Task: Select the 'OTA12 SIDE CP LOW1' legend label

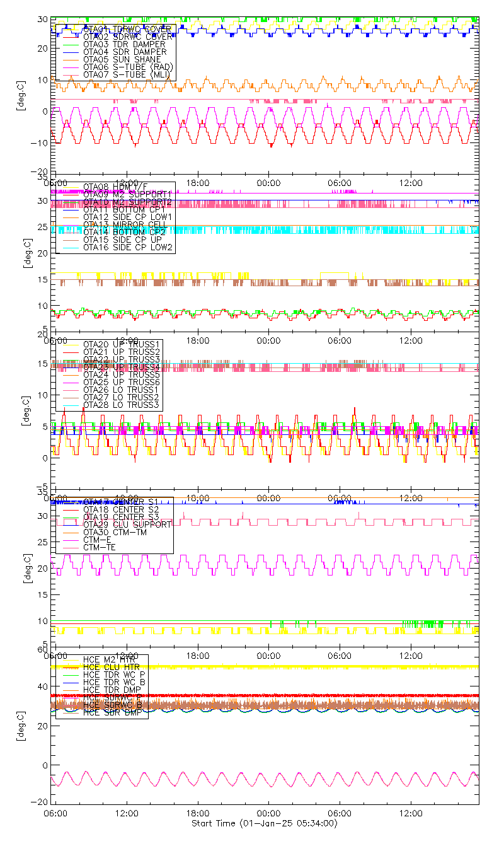Action: pyautogui.click(x=129, y=217)
